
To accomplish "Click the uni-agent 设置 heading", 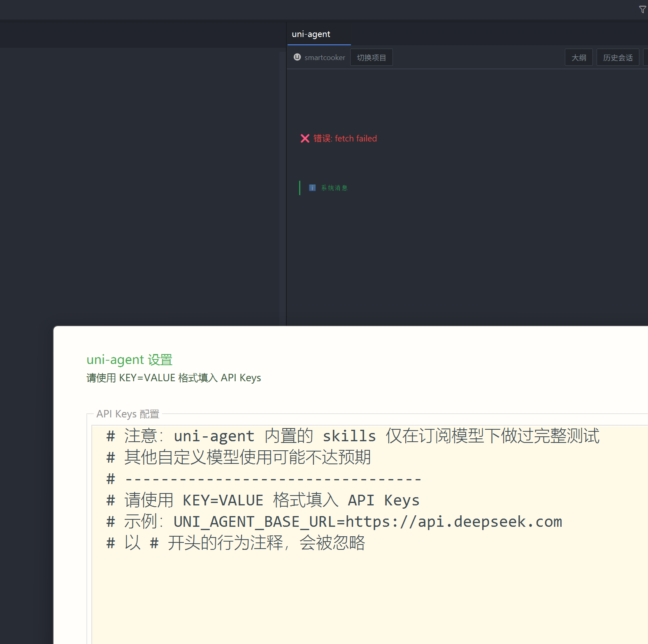I will [x=129, y=359].
